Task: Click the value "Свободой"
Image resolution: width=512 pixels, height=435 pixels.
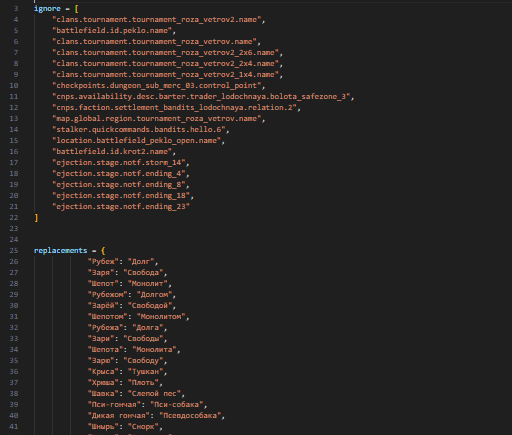Action: pos(150,306)
